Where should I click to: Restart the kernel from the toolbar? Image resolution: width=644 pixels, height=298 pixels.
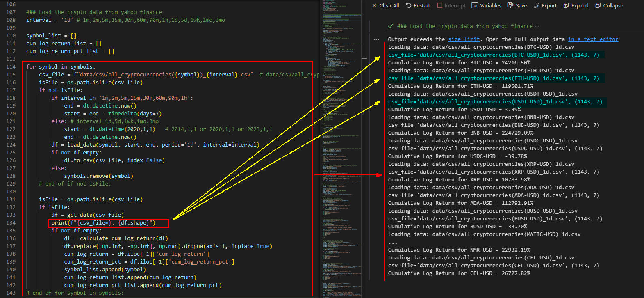tap(418, 5)
